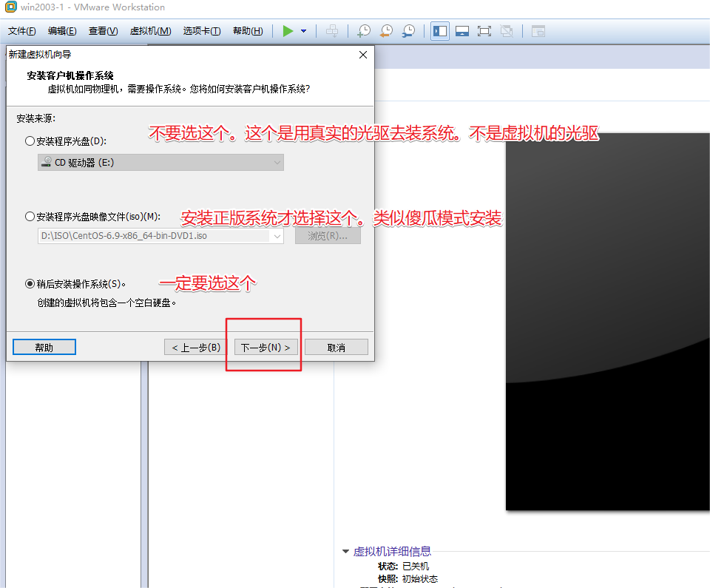Click the thumbnail bar view icon

click(461, 31)
